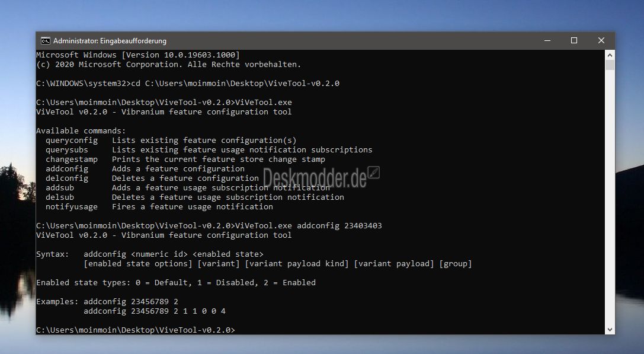Click the 'changestamp' command name

[72, 160]
